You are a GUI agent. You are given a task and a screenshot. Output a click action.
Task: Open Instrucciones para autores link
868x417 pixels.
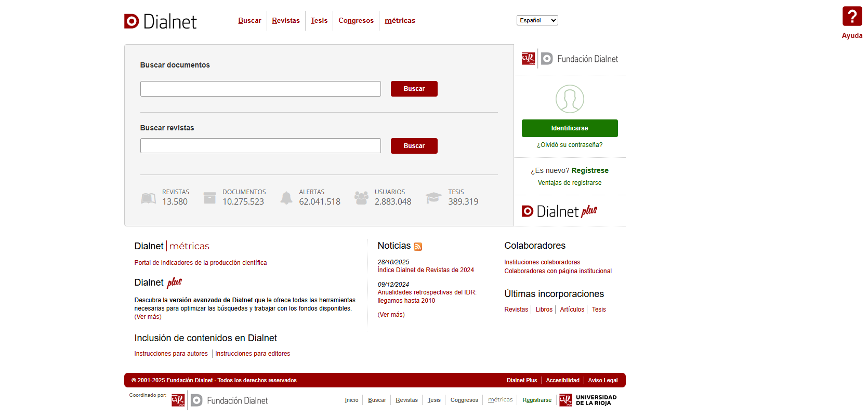click(171, 354)
